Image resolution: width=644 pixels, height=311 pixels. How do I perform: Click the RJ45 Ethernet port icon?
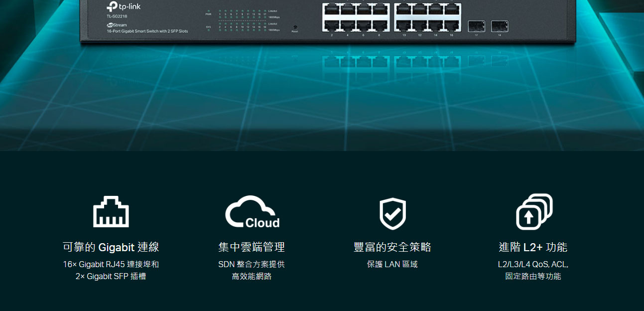point(111,211)
